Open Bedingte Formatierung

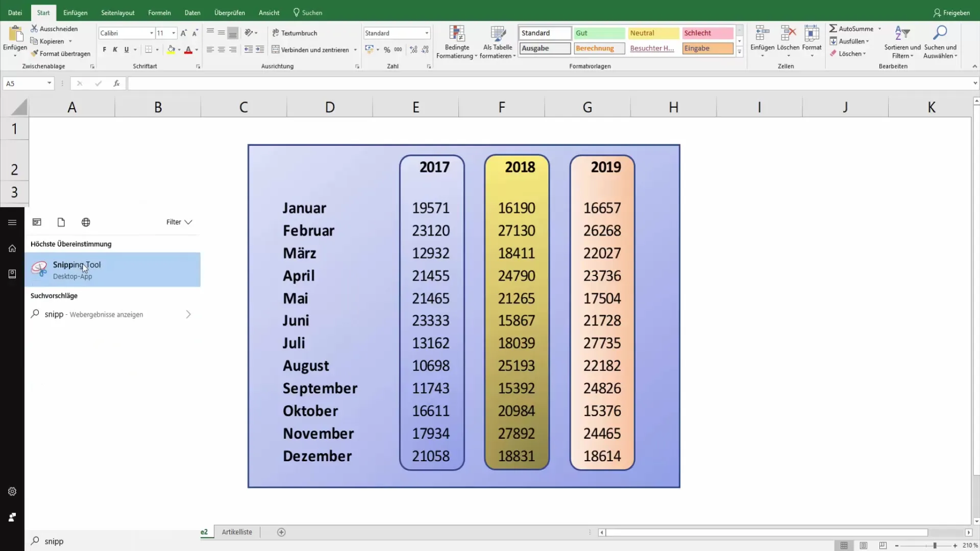tap(457, 42)
